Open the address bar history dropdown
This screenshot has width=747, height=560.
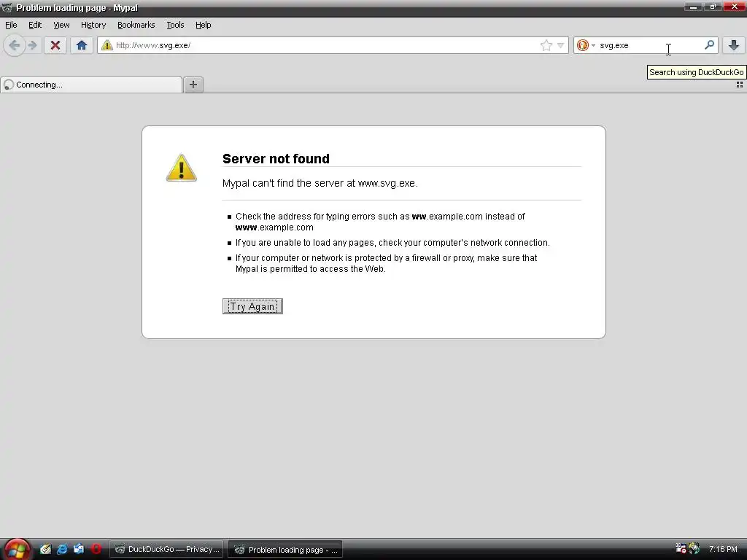(561, 45)
